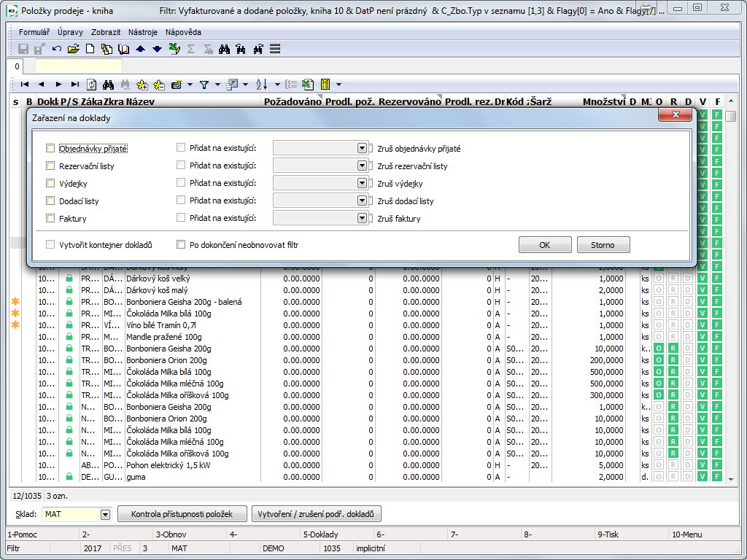Expand the sort A-Z dropdown arrow
747x560 pixels.
[x=277, y=85]
